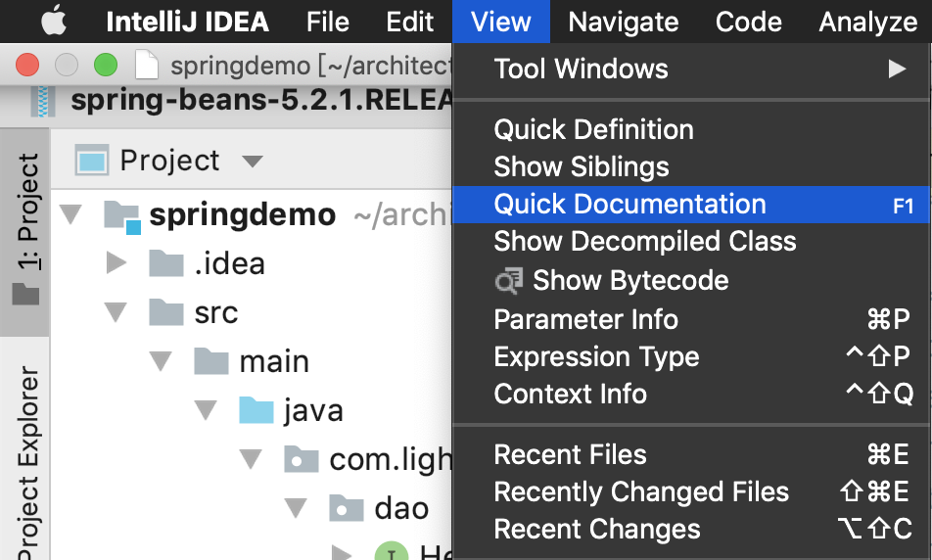
Task: Select the dao package row
Action: (401, 508)
